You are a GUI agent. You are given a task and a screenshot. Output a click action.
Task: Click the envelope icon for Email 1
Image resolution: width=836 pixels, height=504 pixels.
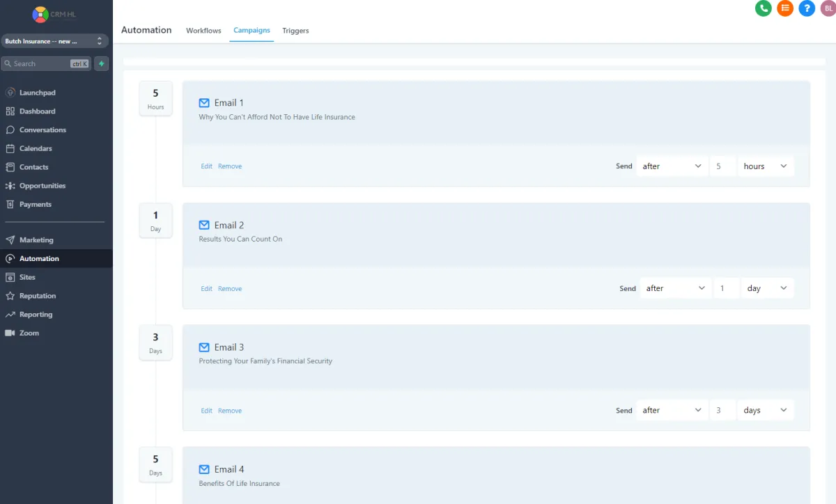[204, 103]
